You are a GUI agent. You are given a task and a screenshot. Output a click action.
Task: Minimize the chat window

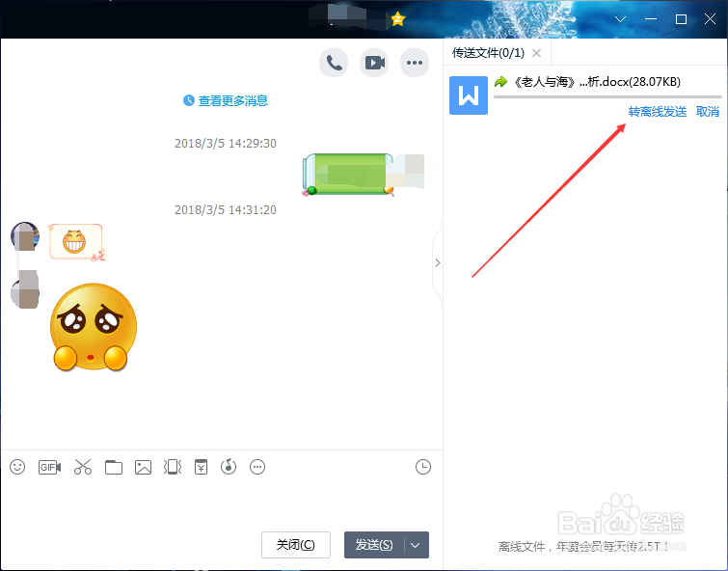click(651, 19)
